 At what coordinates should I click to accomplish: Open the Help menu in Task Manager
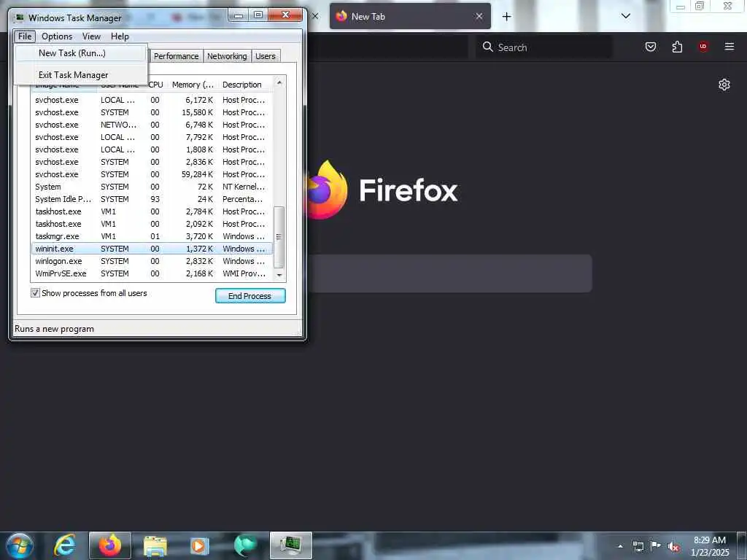(120, 36)
